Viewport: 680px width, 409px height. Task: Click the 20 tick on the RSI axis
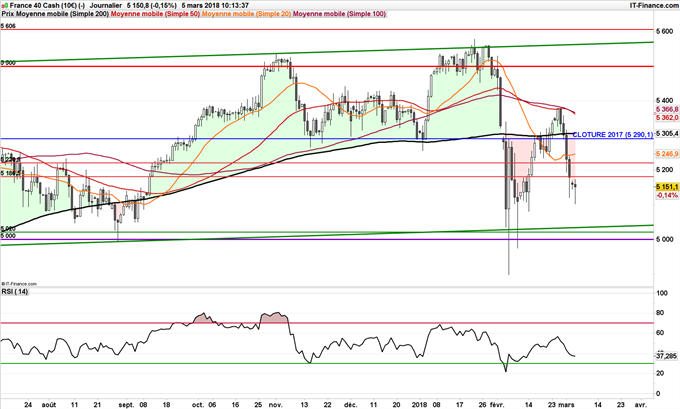point(660,373)
